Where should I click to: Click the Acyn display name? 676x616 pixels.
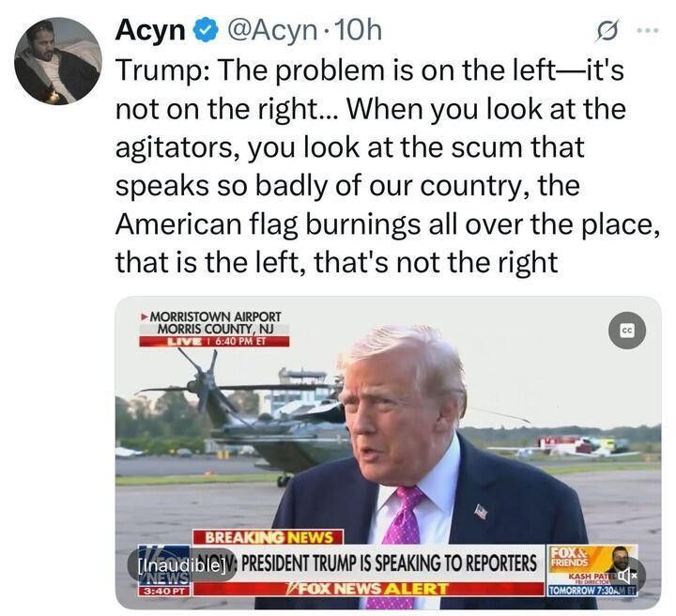(150, 30)
